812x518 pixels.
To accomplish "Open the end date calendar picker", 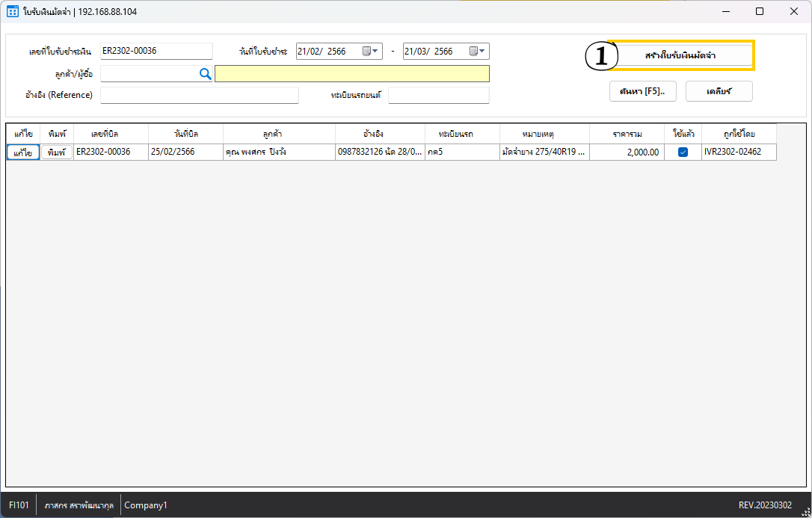I will tap(477, 52).
